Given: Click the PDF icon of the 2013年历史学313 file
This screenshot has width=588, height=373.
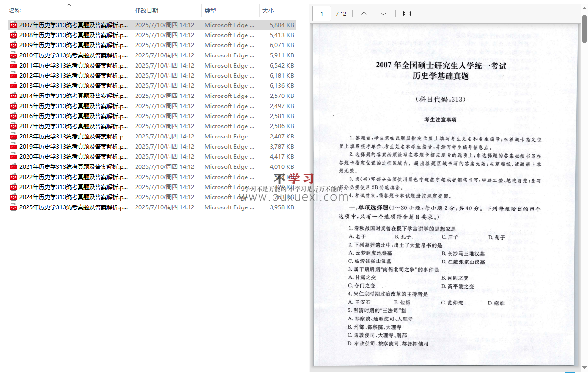Looking at the screenshot, I should (x=14, y=86).
